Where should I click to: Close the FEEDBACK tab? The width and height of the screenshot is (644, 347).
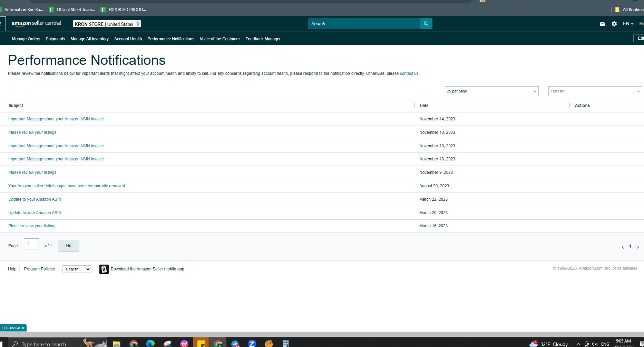click(x=23, y=328)
